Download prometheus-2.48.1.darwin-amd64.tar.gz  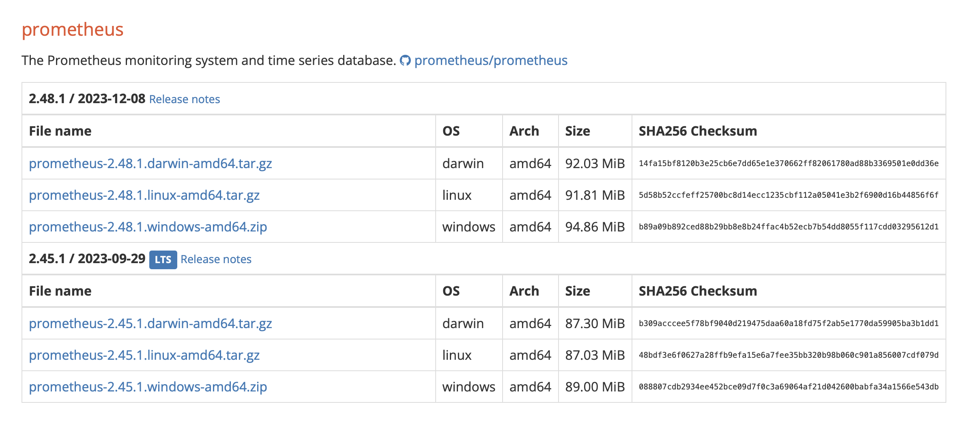[x=150, y=163]
